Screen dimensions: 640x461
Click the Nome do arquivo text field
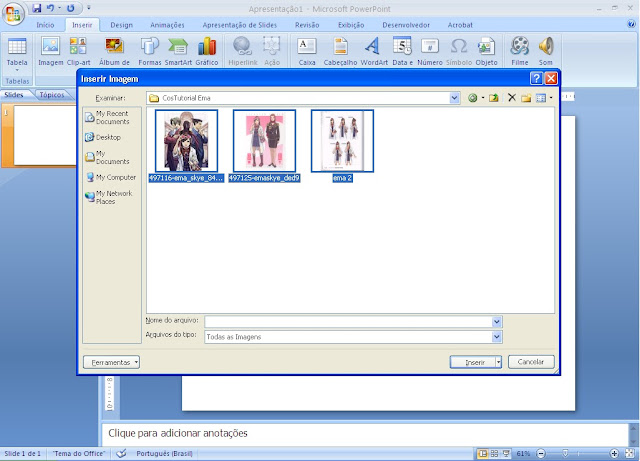click(x=349, y=322)
